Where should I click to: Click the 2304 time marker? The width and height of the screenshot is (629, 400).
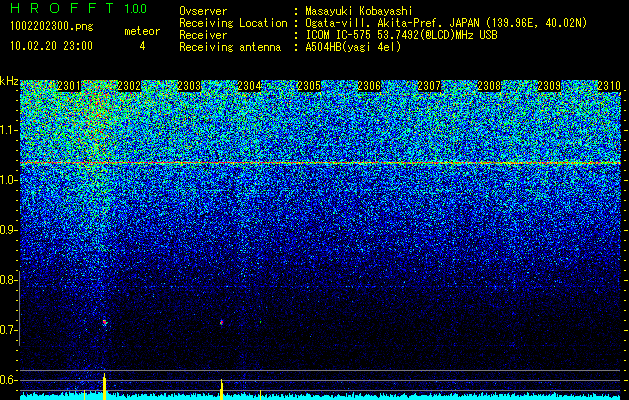point(249,86)
